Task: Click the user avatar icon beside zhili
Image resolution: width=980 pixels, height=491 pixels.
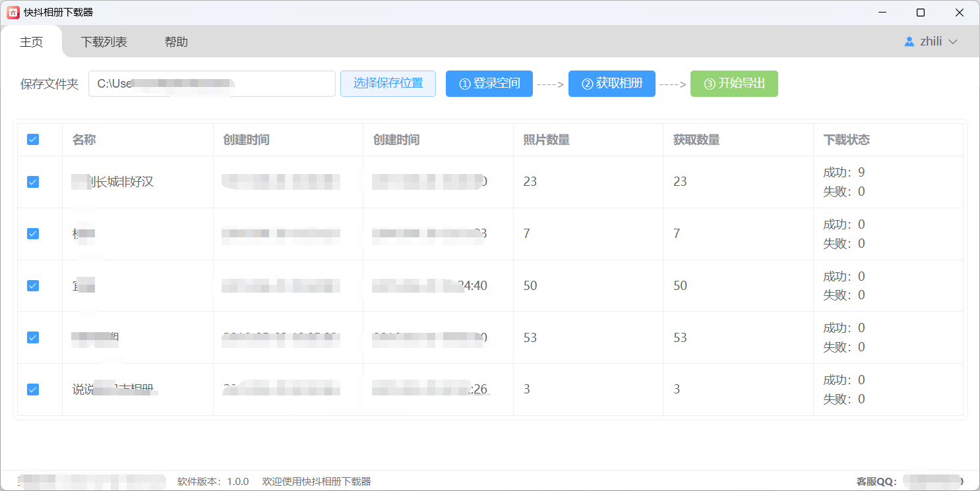Action: click(909, 42)
